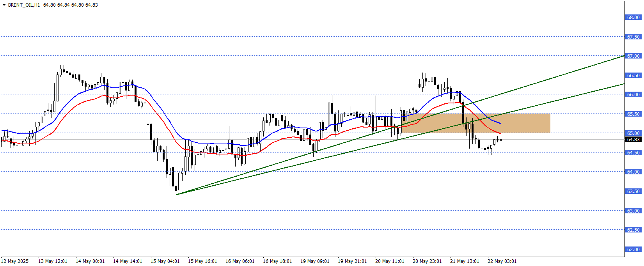Click the BRENT_OIL,H1 chart title text

[24, 5]
